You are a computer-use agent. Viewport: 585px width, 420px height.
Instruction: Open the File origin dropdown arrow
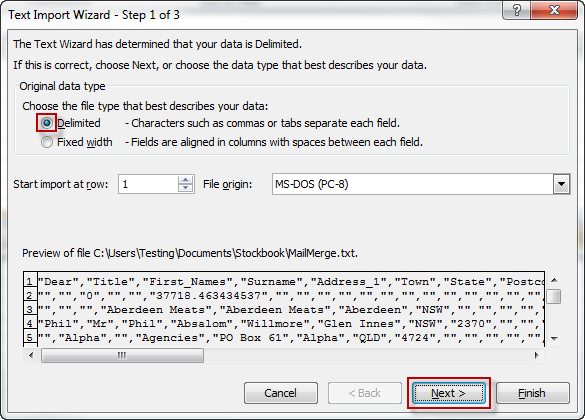pyautogui.click(x=561, y=184)
